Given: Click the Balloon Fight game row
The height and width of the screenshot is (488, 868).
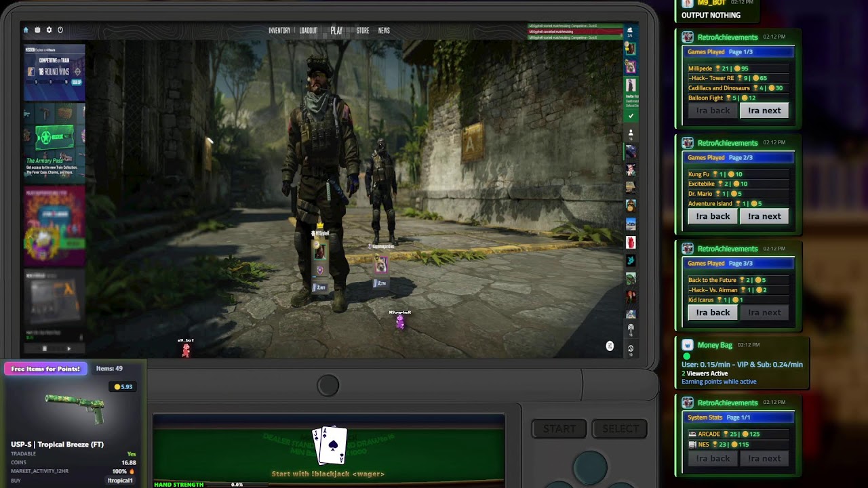Looking at the screenshot, I should coord(738,98).
